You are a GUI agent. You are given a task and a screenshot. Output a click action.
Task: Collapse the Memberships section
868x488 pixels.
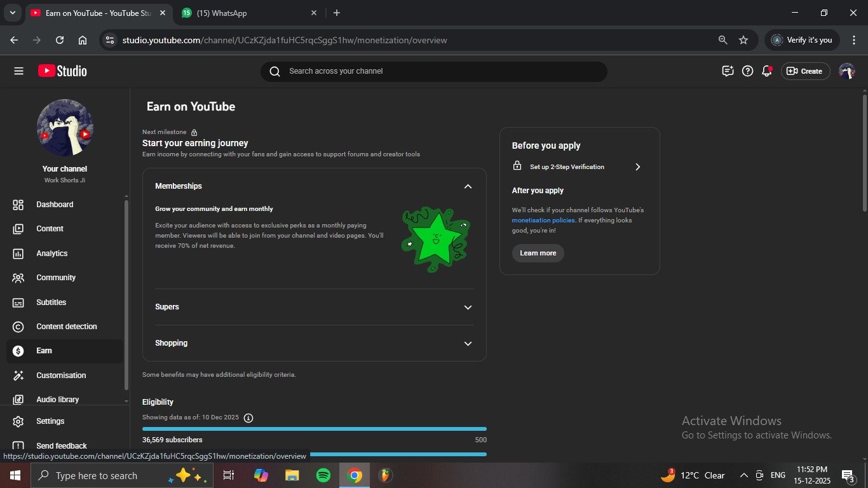click(x=468, y=186)
